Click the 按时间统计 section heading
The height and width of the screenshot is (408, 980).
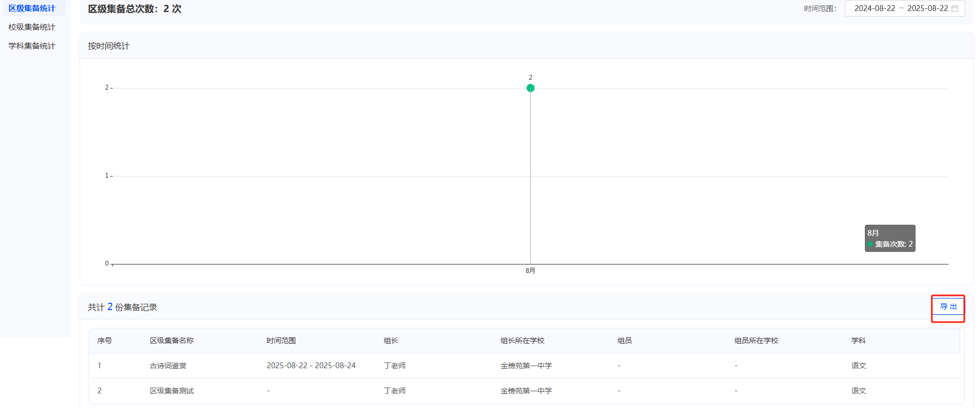tap(109, 46)
